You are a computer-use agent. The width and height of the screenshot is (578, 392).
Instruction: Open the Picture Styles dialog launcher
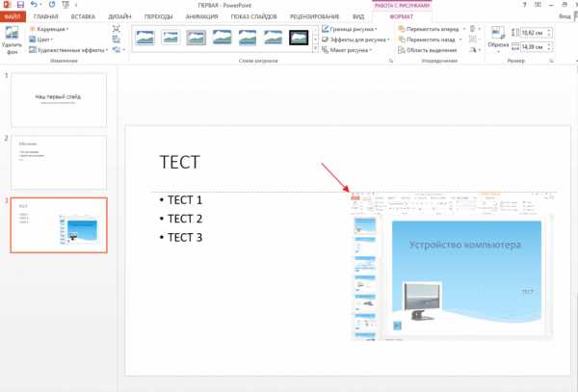point(391,61)
